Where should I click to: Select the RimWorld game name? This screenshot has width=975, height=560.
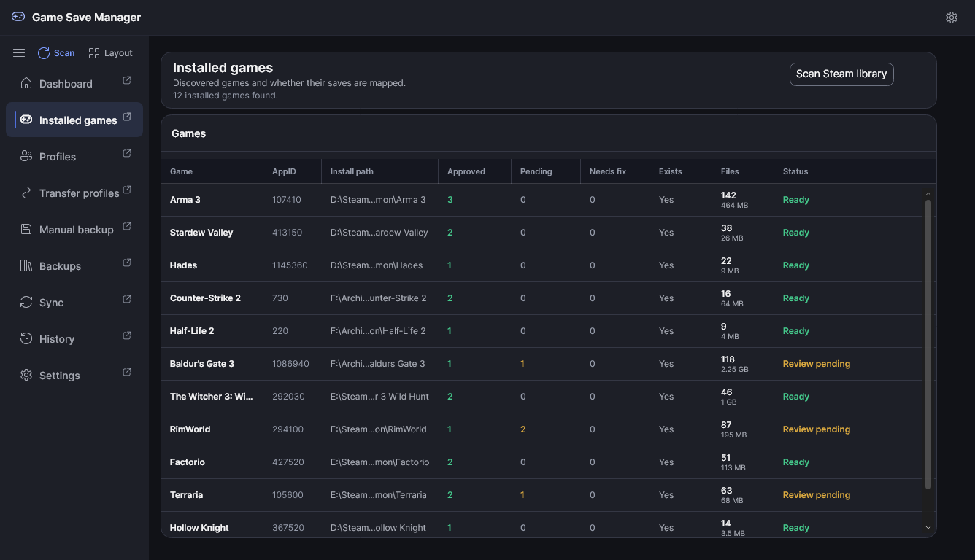pos(190,429)
